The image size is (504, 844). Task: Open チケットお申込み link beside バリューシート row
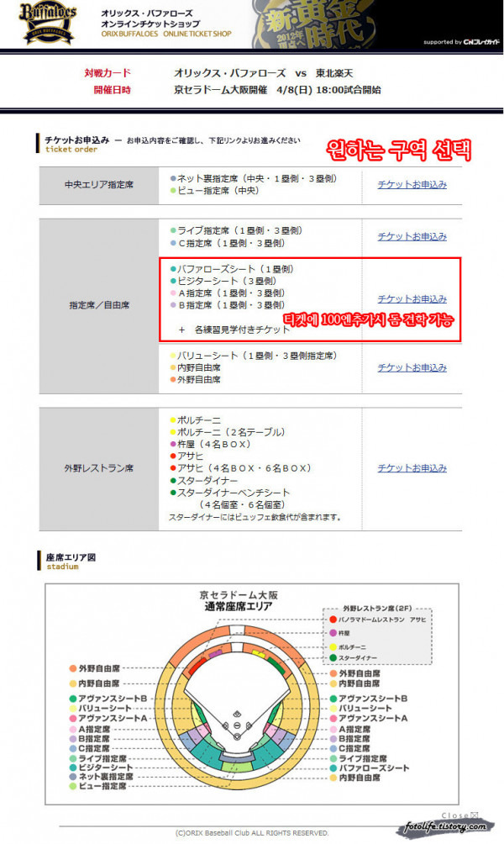pos(412,367)
